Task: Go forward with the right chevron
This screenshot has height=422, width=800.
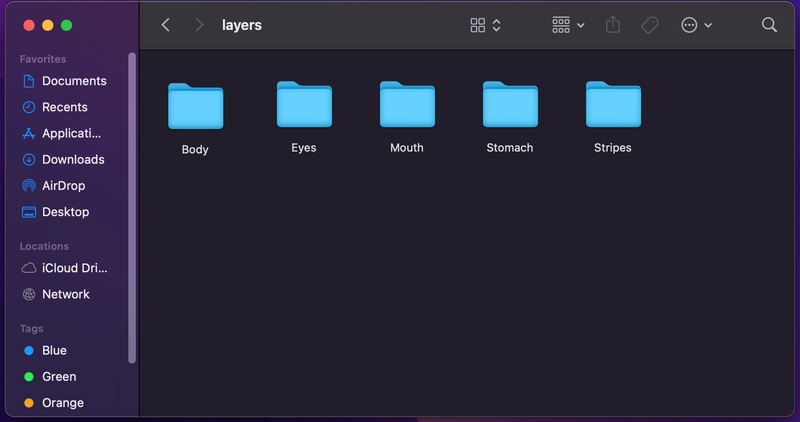Action: pyautogui.click(x=199, y=25)
